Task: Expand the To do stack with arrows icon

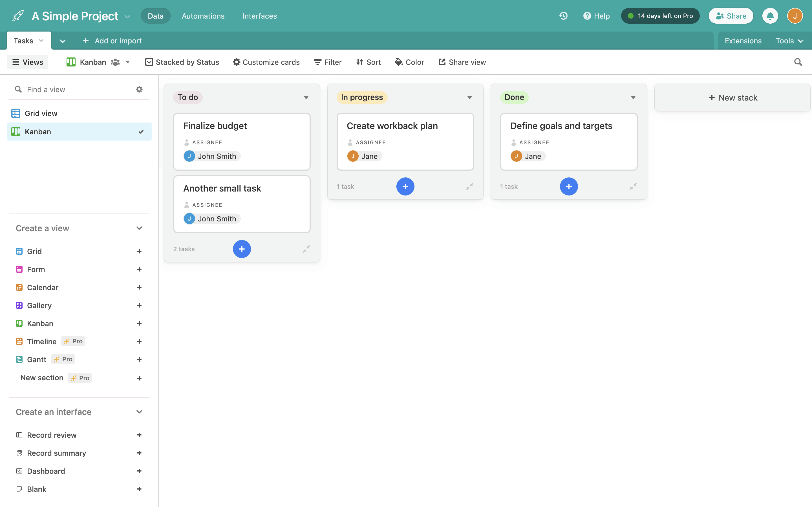Action: [306, 249]
